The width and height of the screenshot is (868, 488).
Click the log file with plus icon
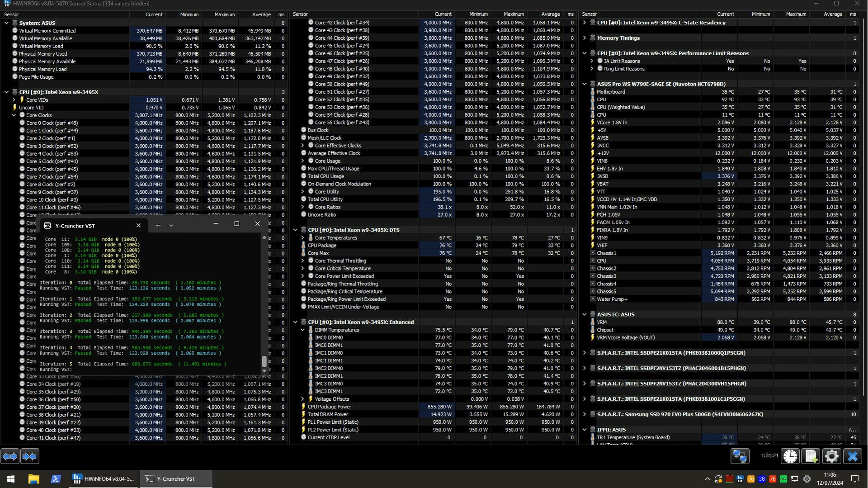[x=811, y=456]
